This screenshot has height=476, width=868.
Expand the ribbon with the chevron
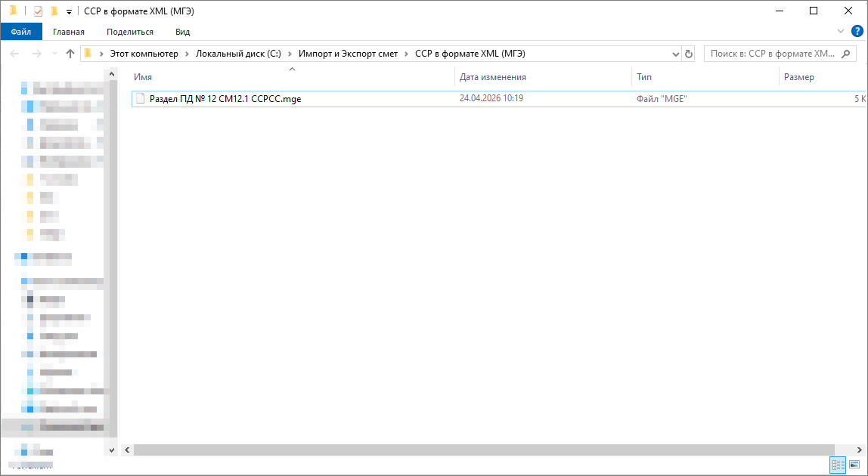point(840,32)
